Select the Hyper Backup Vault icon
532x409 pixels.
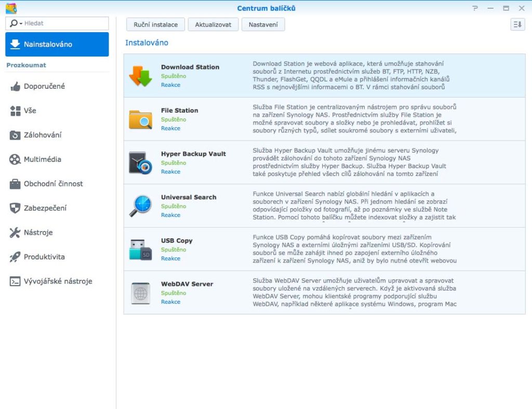pos(140,162)
